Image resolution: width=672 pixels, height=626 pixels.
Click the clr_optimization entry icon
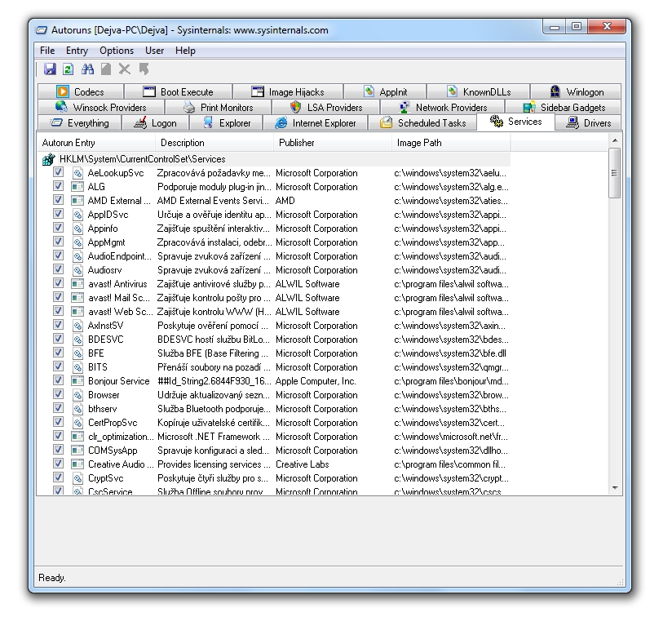click(x=77, y=437)
